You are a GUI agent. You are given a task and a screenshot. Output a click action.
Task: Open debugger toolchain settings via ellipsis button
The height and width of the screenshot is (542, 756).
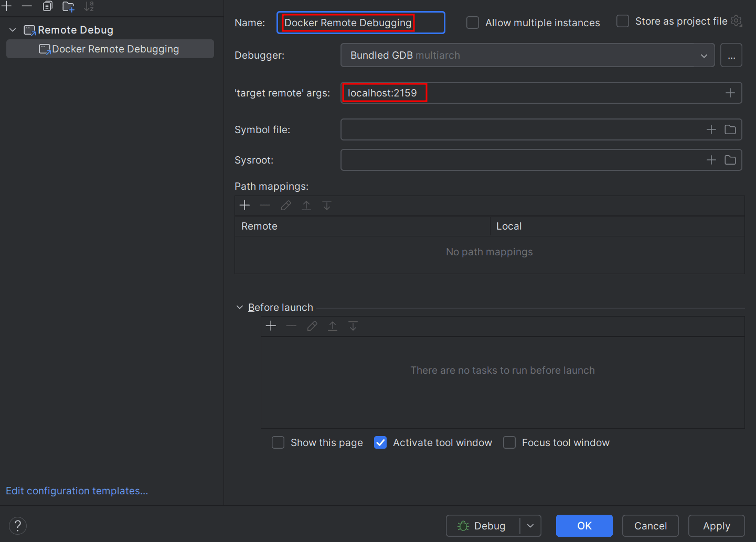(x=731, y=55)
